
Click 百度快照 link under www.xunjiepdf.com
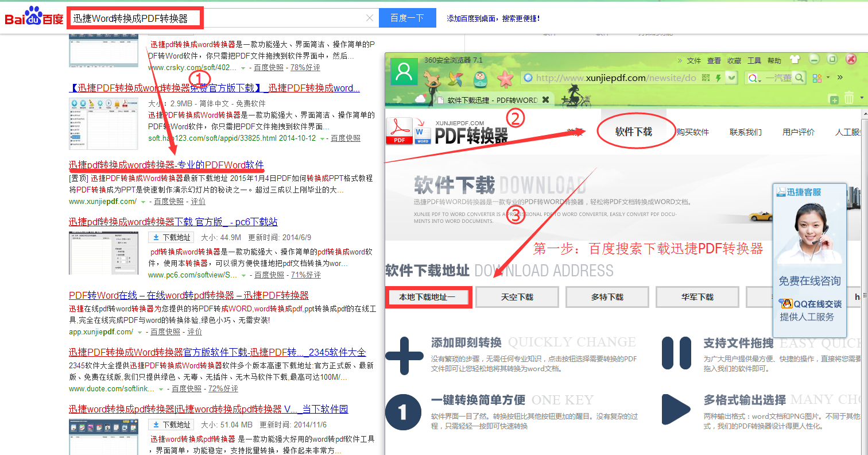169,202
